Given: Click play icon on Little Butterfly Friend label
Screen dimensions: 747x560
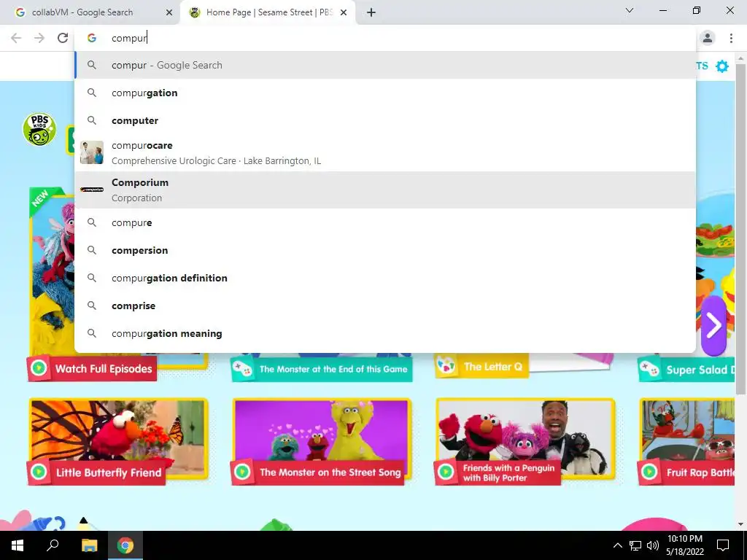Looking at the screenshot, I should point(39,472).
